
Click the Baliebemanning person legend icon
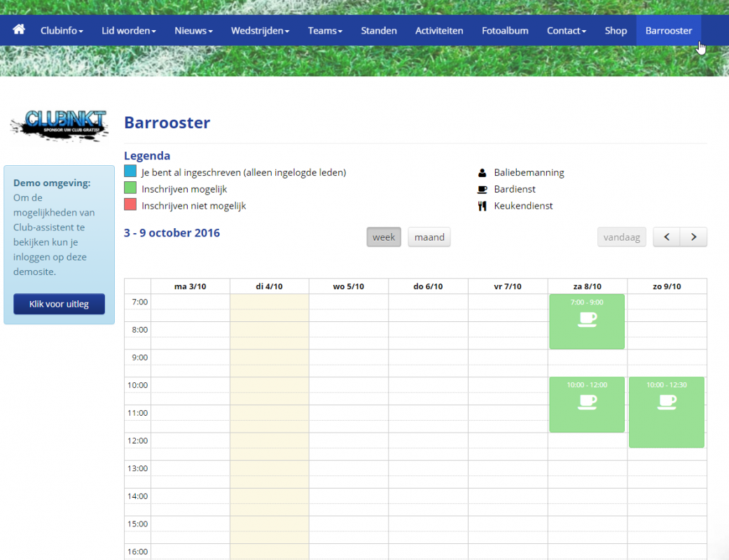(482, 172)
